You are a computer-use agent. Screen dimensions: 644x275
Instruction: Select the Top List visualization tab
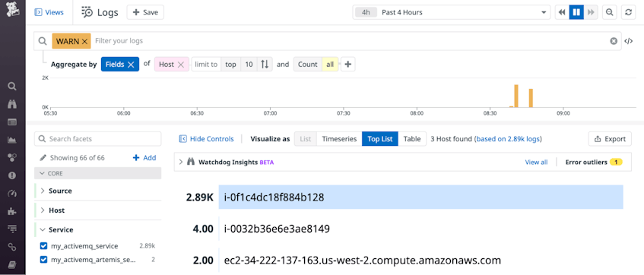coord(380,139)
